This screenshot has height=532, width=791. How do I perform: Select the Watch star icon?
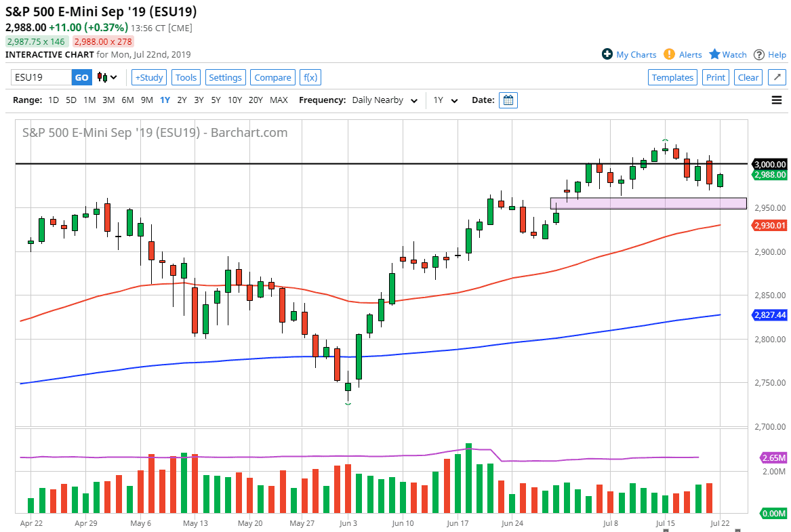pyautogui.click(x=716, y=54)
